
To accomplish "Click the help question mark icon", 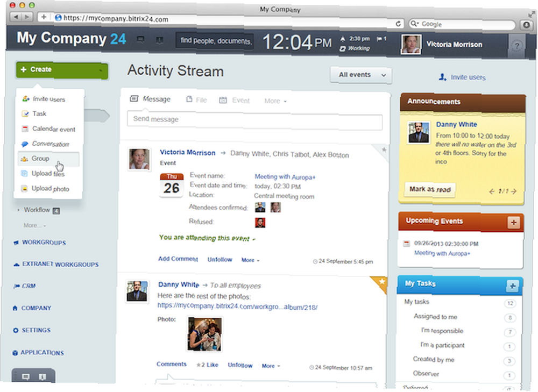I will point(516,46).
